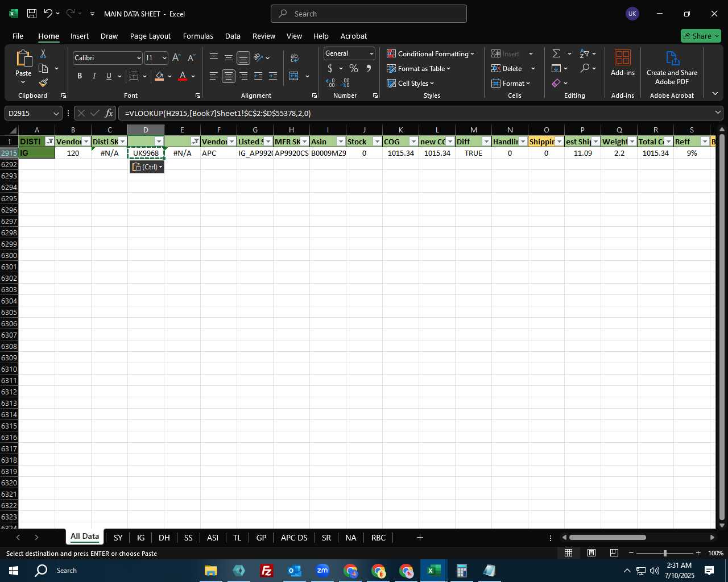
Task: Click the Copy icon in Clipboard group
Action: tap(43, 68)
